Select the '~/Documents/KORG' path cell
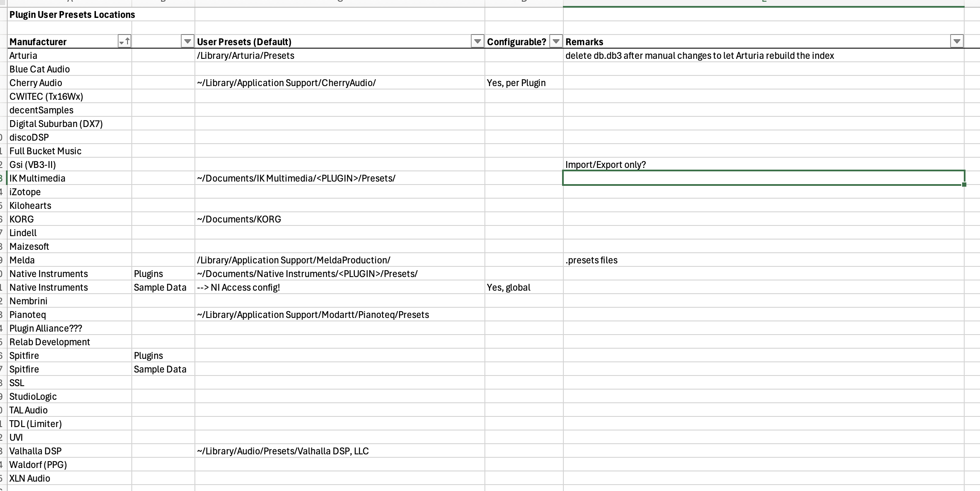 340,219
